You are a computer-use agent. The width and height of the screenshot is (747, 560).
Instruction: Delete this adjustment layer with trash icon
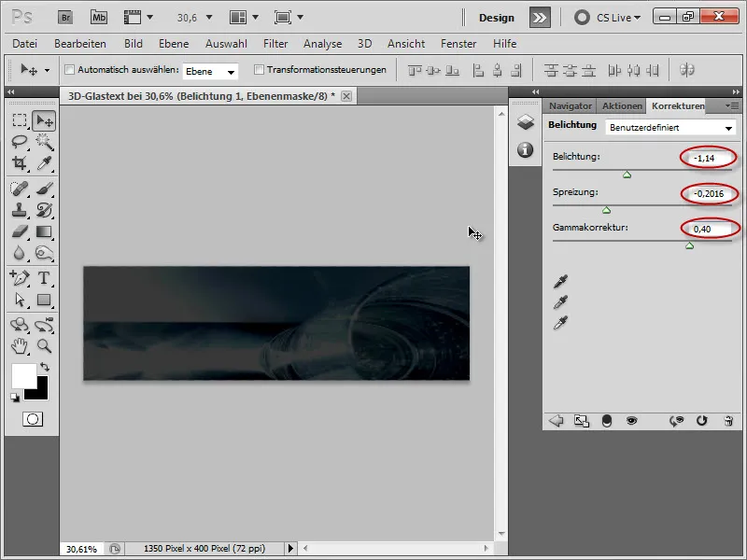pyautogui.click(x=728, y=421)
